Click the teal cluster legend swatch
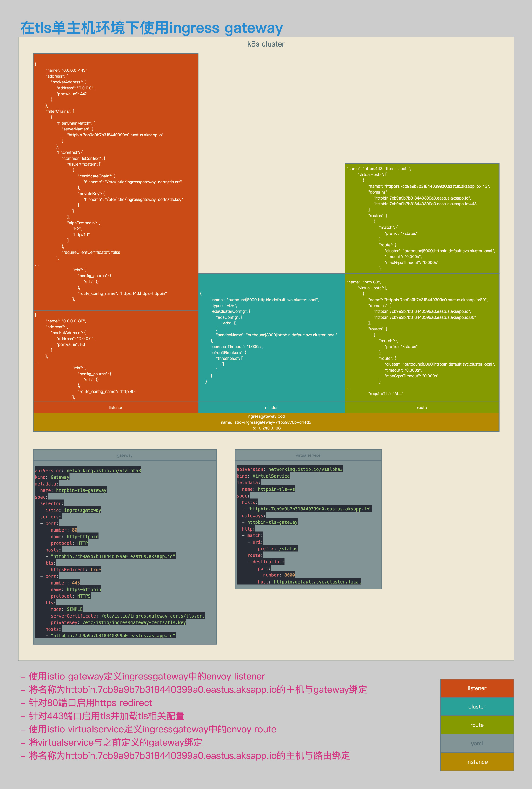Viewport: 532px width, 789px height. point(477,707)
